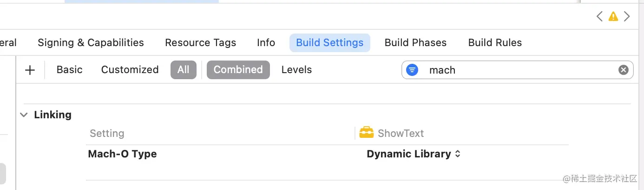Image resolution: width=644 pixels, height=190 pixels.
Task: Clear the "mach" search text
Action: tap(623, 70)
